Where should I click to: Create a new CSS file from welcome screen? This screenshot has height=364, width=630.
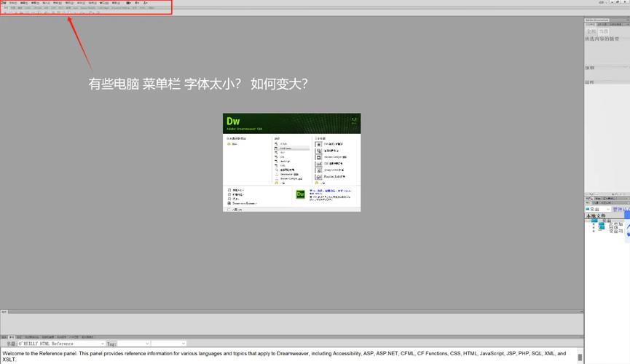tap(282, 157)
